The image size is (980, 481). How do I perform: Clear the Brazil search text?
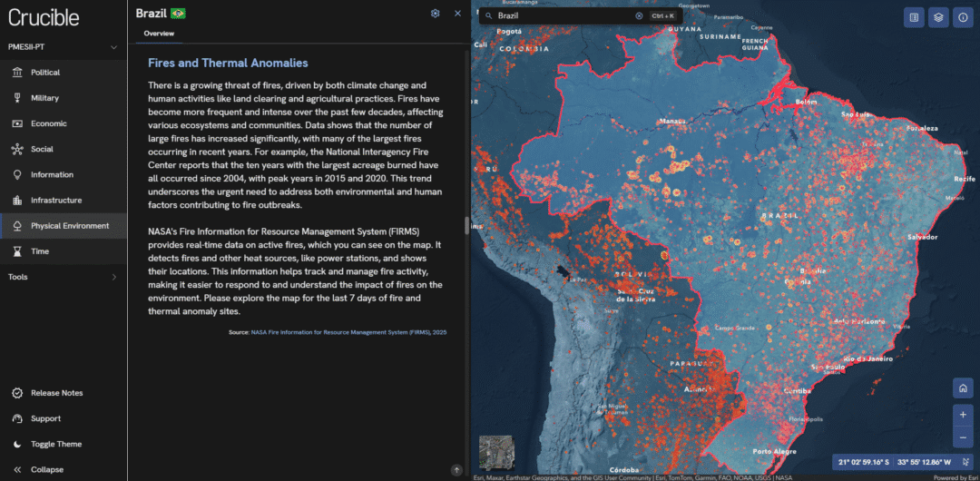click(639, 15)
